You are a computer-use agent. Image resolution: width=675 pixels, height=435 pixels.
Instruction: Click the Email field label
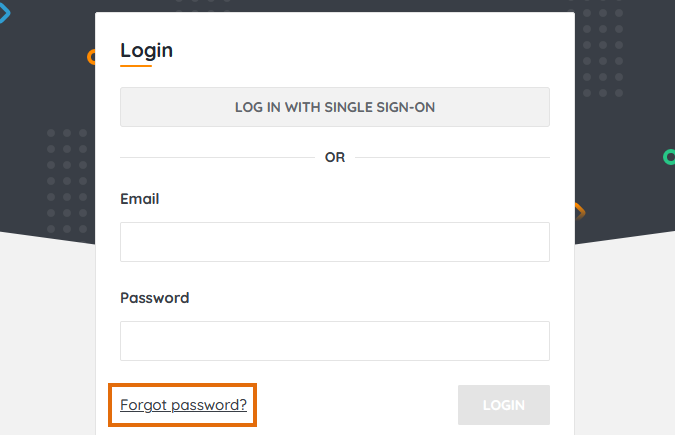tap(139, 199)
